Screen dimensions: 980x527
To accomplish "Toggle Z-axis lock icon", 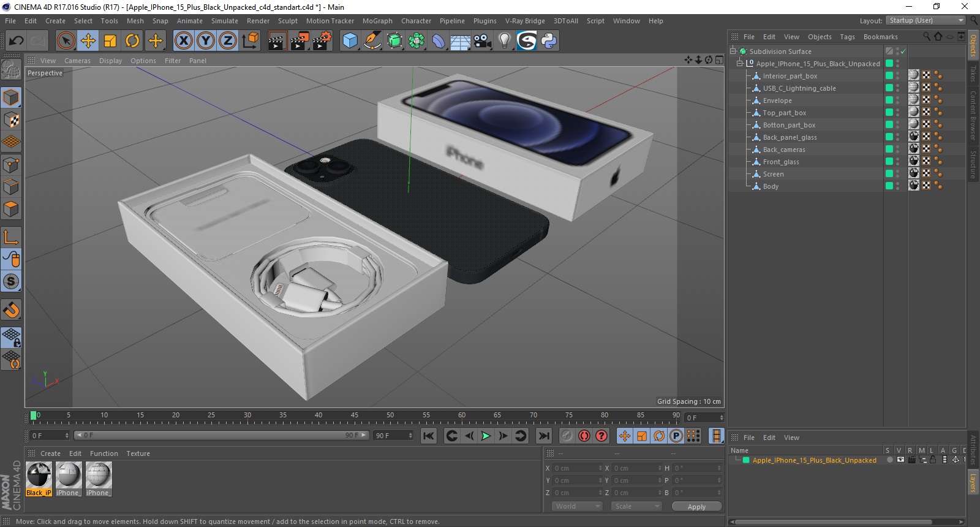I will click(x=228, y=41).
